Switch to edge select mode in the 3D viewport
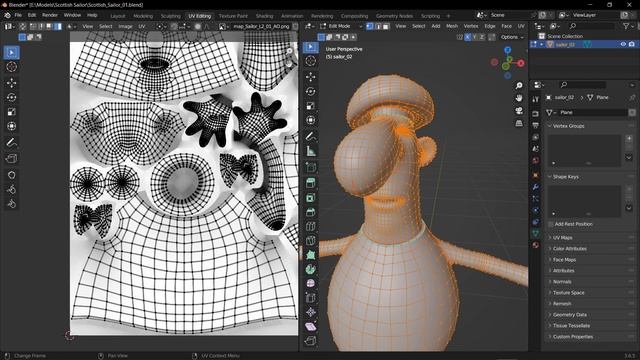640x360 pixels. pyautogui.click(x=378, y=26)
